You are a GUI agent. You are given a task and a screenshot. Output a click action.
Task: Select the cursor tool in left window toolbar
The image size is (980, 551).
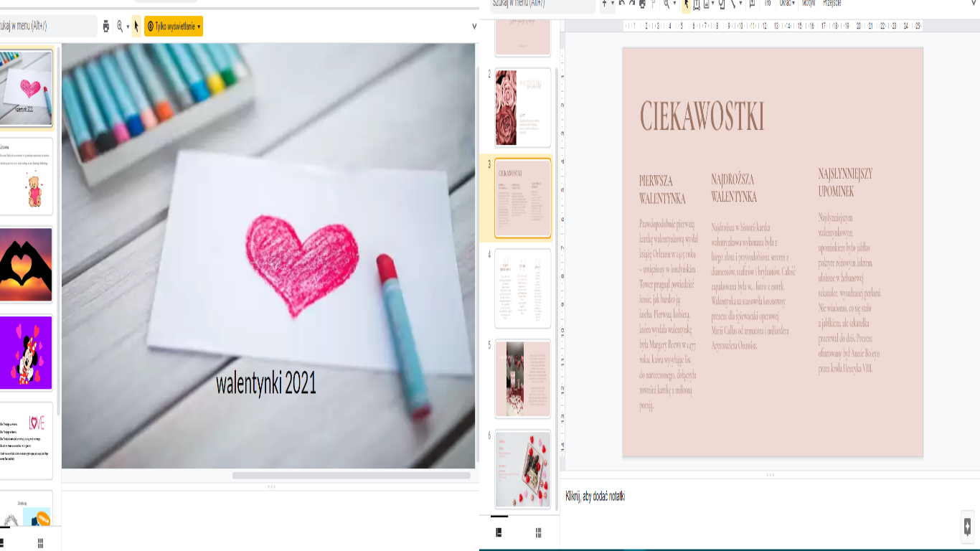136,27
